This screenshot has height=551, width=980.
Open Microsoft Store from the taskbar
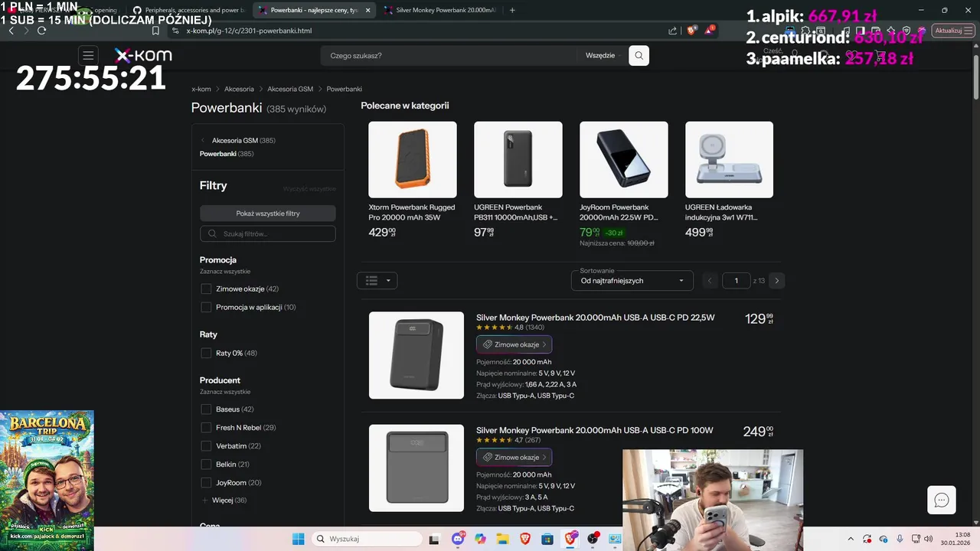click(547, 539)
